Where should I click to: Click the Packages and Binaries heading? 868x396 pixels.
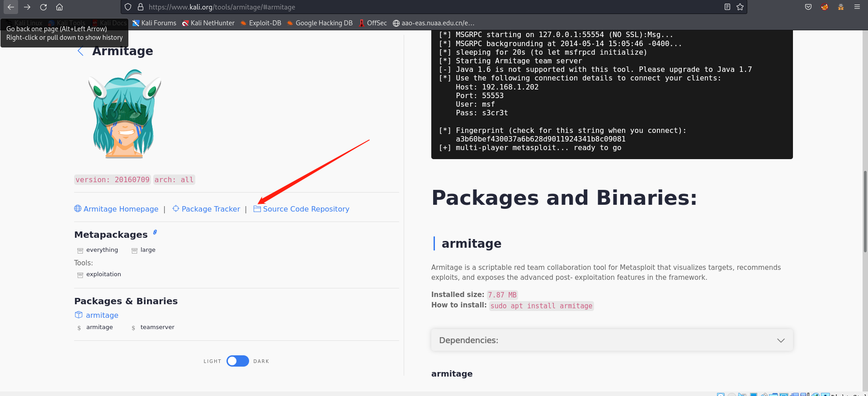coord(564,198)
